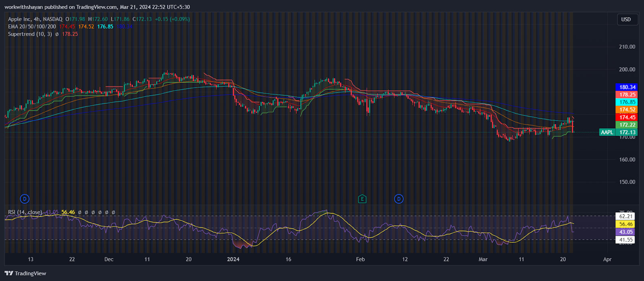Click the orange 174.52 price axis label
This screenshot has height=281, width=644.
click(x=627, y=110)
